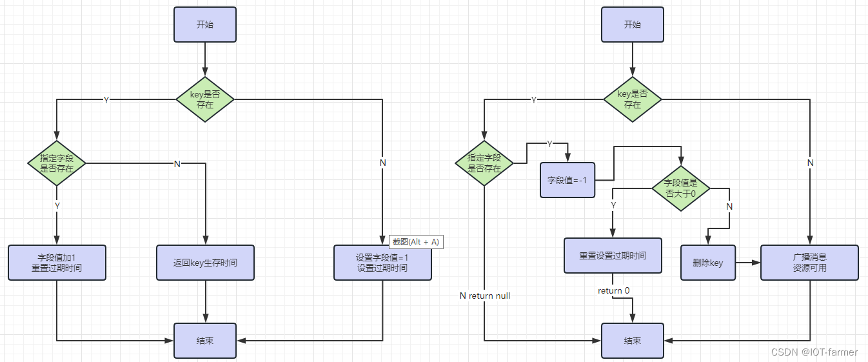Click N label above 广播消息 资源可用 box
The width and height of the screenshot is (868, 362).
(810, 163)
